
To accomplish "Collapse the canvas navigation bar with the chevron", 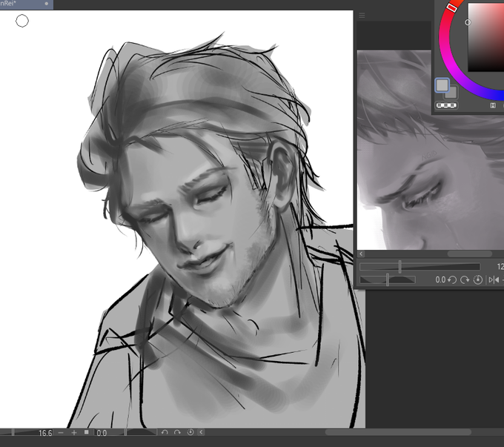I will point(201,432).
